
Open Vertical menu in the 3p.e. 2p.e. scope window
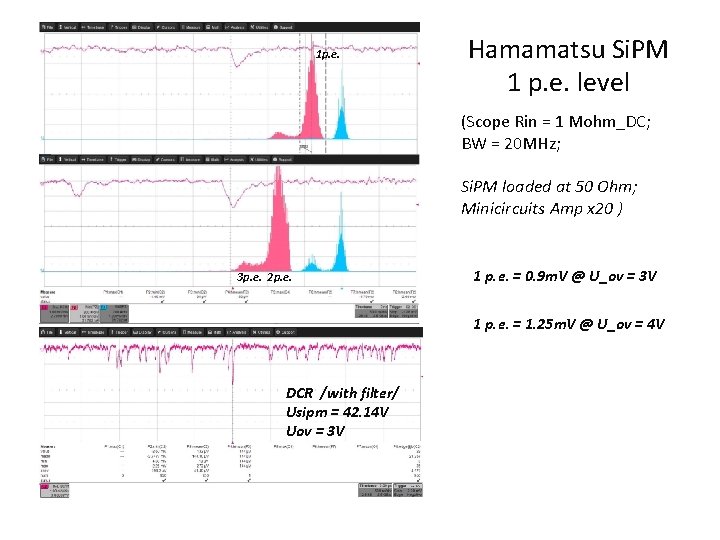[68, 160]
